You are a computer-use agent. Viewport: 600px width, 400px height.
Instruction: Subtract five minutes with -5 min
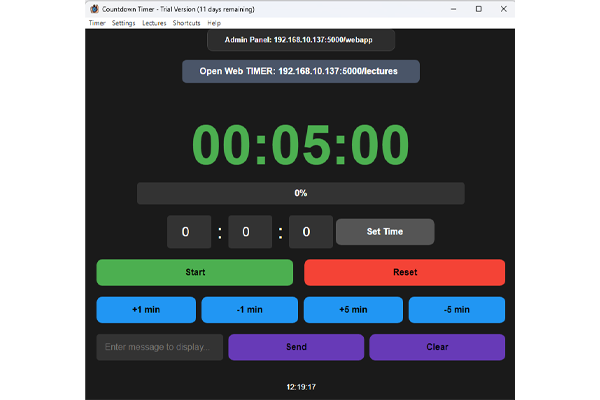pyautogui.click(x=457, y=310)
